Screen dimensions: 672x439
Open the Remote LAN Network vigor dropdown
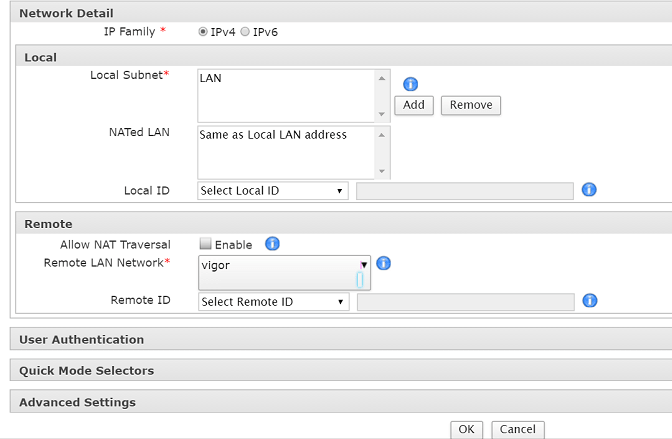click(x=284, y=273)
